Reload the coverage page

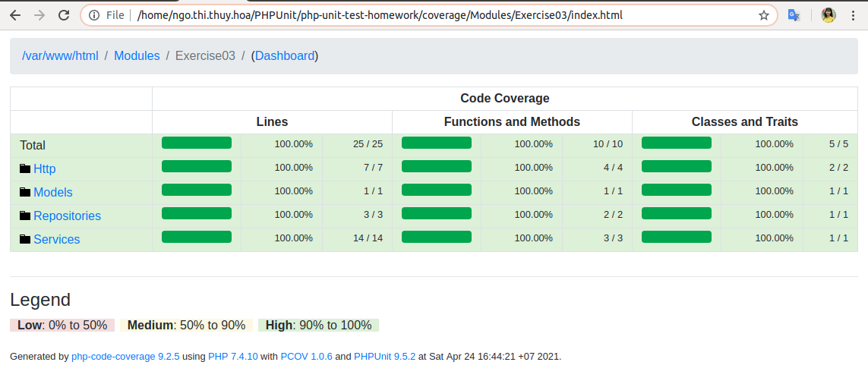[64, 15]
